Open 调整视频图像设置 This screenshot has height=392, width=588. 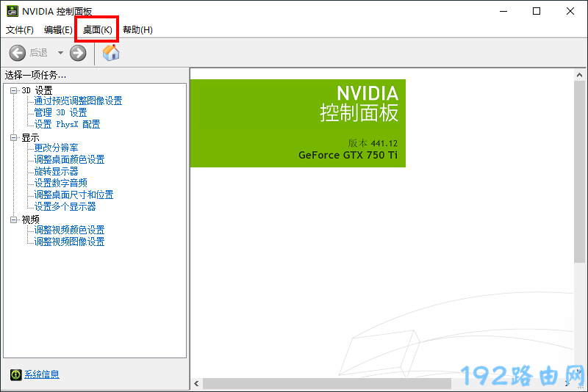(x=69, y=242)
